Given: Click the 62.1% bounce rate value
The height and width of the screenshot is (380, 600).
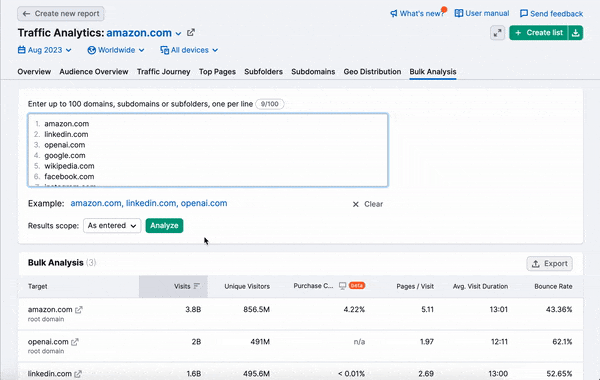Looking at the screenshot, I should click(x=562, y=342).
